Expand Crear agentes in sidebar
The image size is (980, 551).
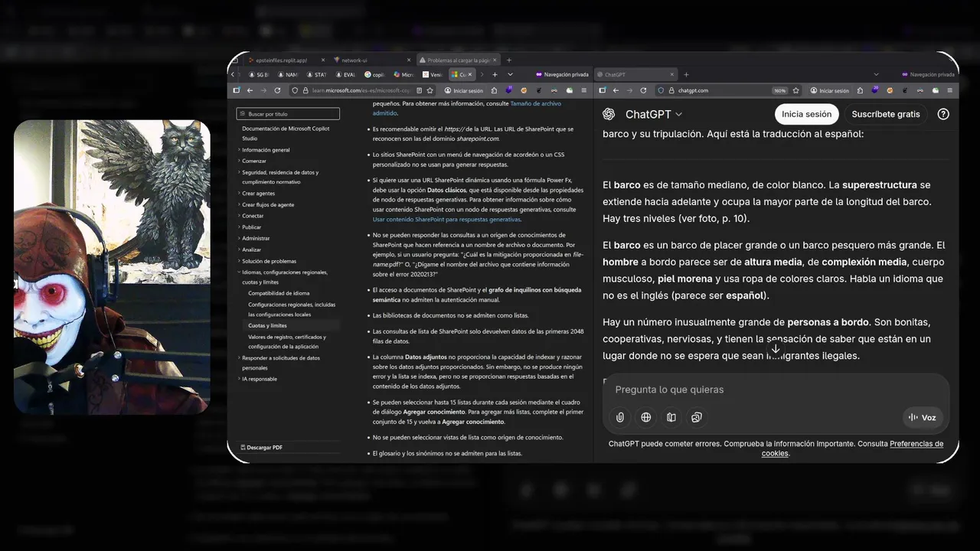pyautogui.click(x=258, y=194)
